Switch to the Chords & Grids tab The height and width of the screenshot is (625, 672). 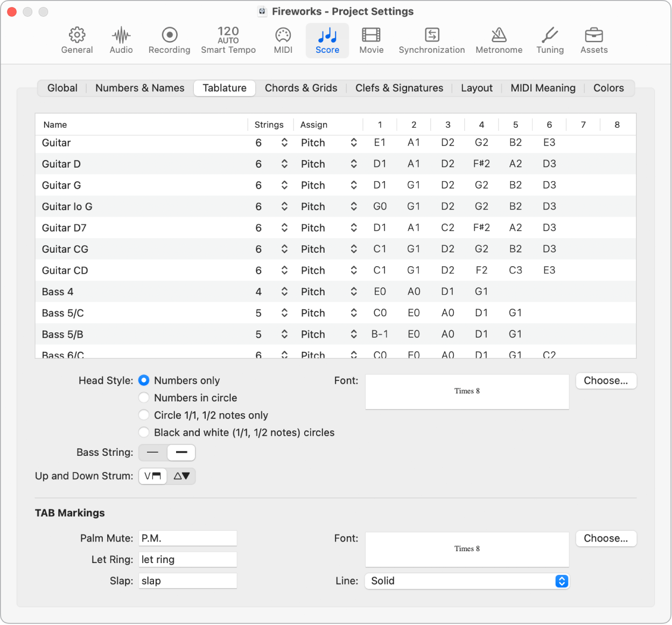point(301,88)
